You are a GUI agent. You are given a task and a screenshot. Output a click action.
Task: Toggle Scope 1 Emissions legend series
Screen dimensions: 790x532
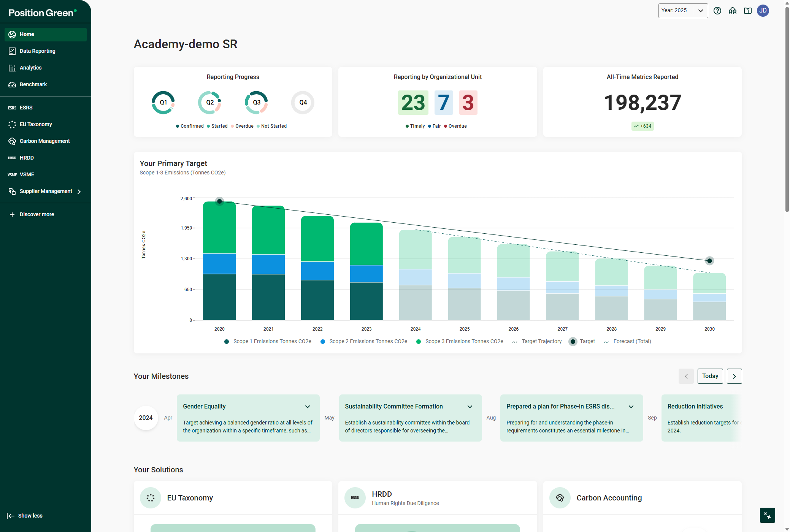[268, 341]
